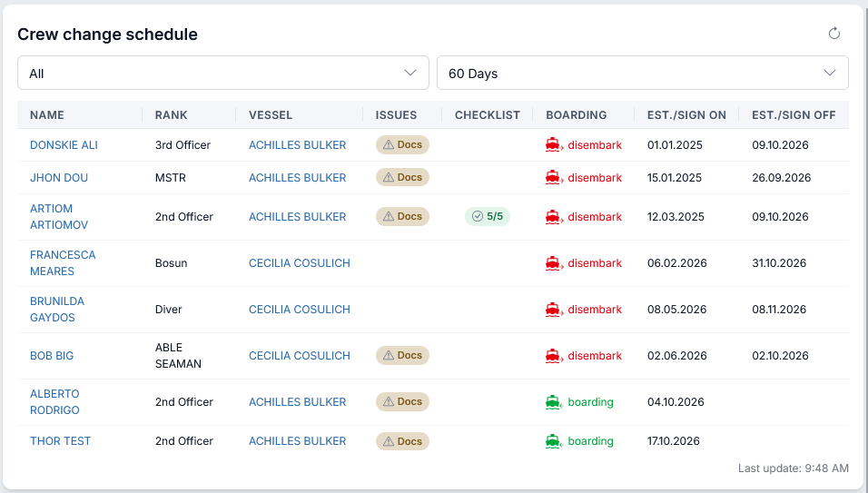Click Docs issue badge for THOR TEST
The width and height of the screenshot is (868, 493).
pos(402,441)
